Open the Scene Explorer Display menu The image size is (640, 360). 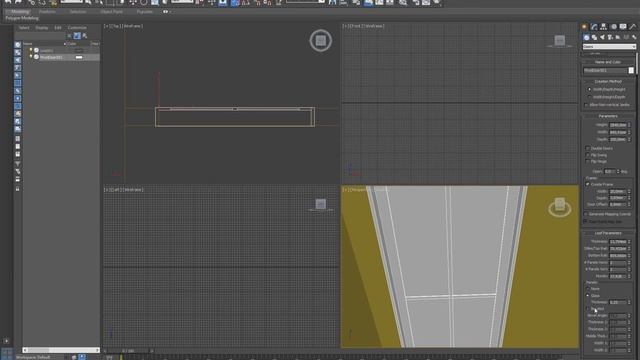point(42,28)
